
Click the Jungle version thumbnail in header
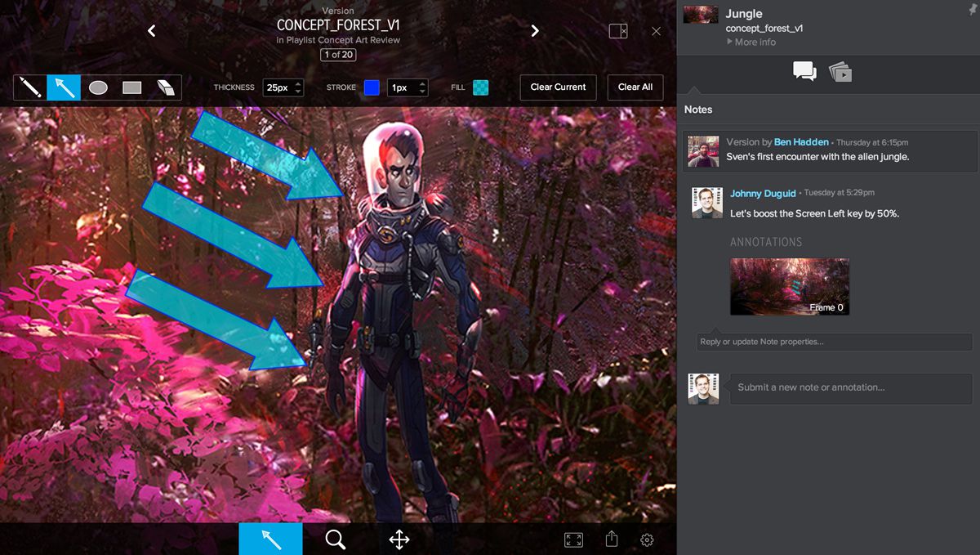click(701, 15)
